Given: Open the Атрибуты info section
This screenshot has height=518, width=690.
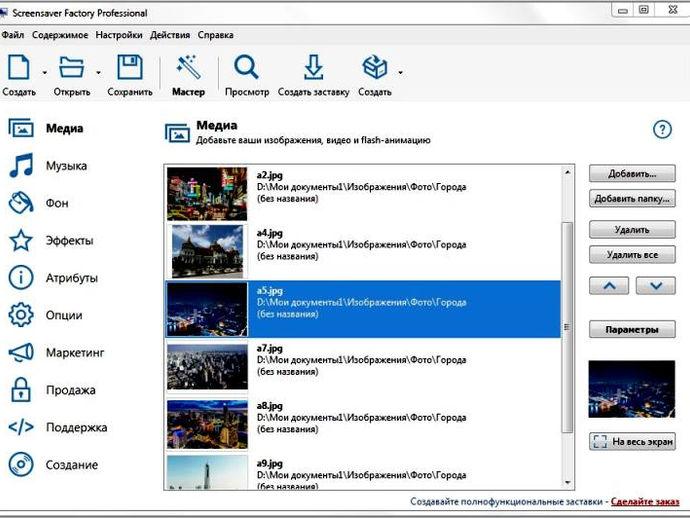Looking at the screenshot, I should [53, 278].
